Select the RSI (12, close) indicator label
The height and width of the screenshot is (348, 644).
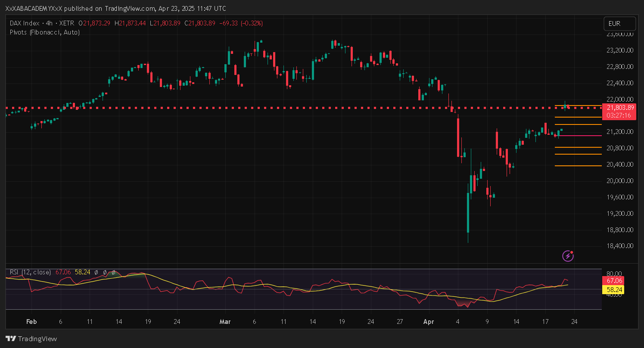click(x=30, y=272)
